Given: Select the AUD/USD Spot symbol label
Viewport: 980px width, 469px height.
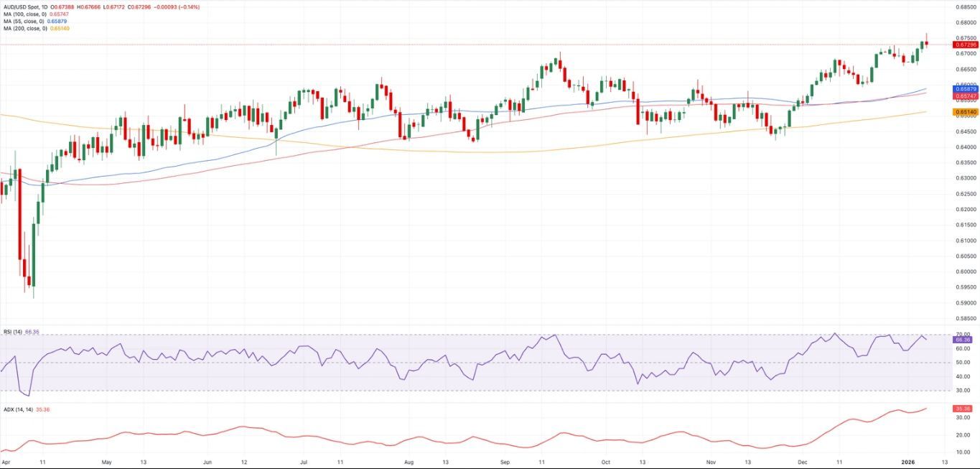Looking at the screenshot, I should coord(24,7).
